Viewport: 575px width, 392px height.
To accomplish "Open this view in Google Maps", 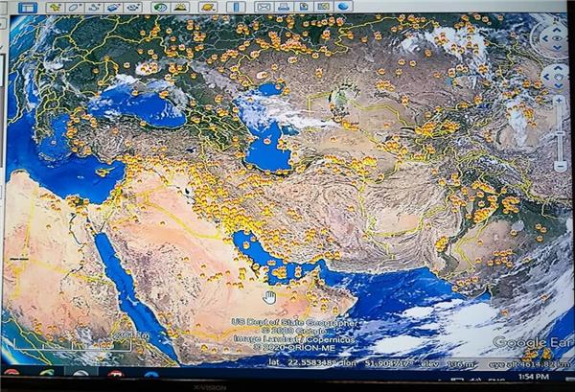I will (x=323, y=7).
